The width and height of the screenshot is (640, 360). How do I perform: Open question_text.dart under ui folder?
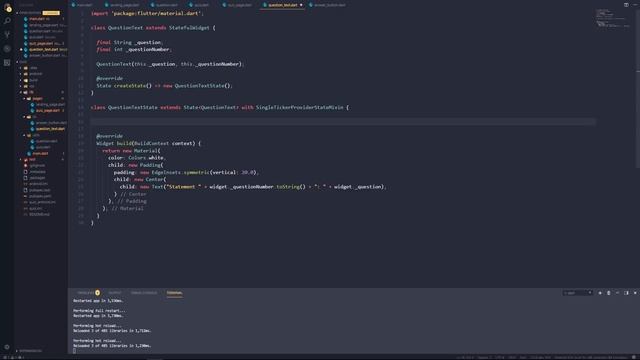tap(50, 129)
